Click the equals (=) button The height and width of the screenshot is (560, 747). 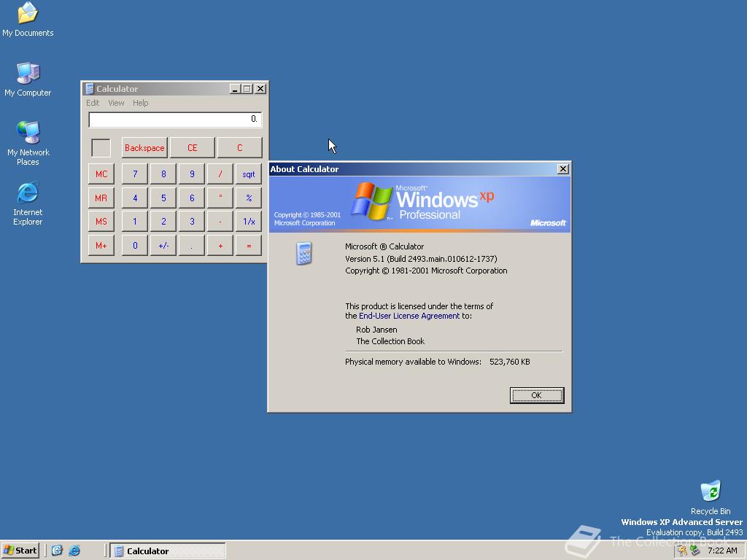click(249, 245)
